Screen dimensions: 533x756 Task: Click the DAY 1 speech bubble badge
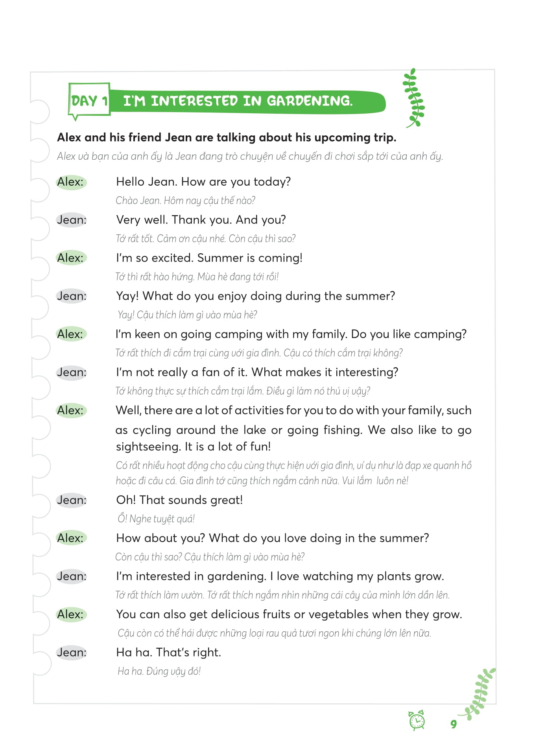[x=89, y=101]
